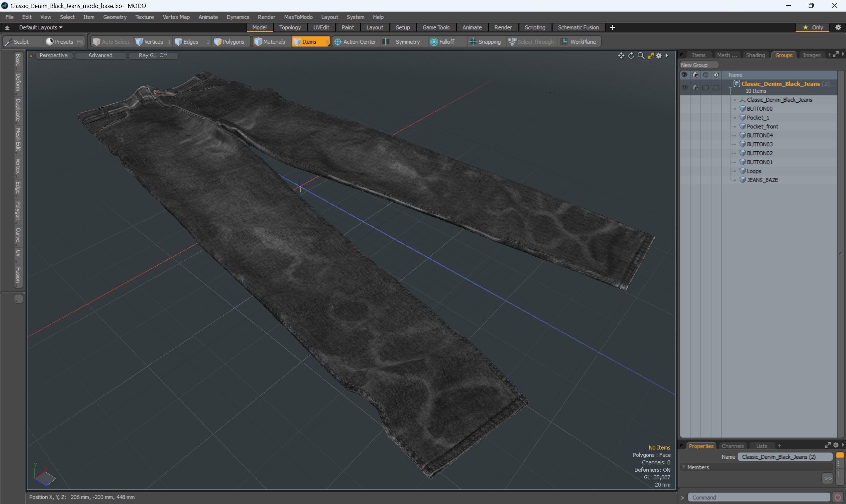The height and width of the screenshot is (504, 846).
Task: Click the render camera column header icon
Action: [696, 75]
